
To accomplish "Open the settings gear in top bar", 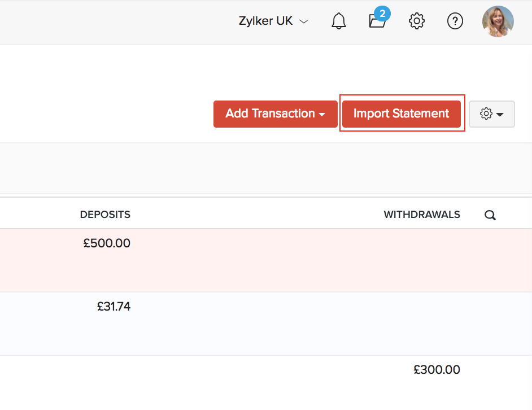I will pos(416,21).
